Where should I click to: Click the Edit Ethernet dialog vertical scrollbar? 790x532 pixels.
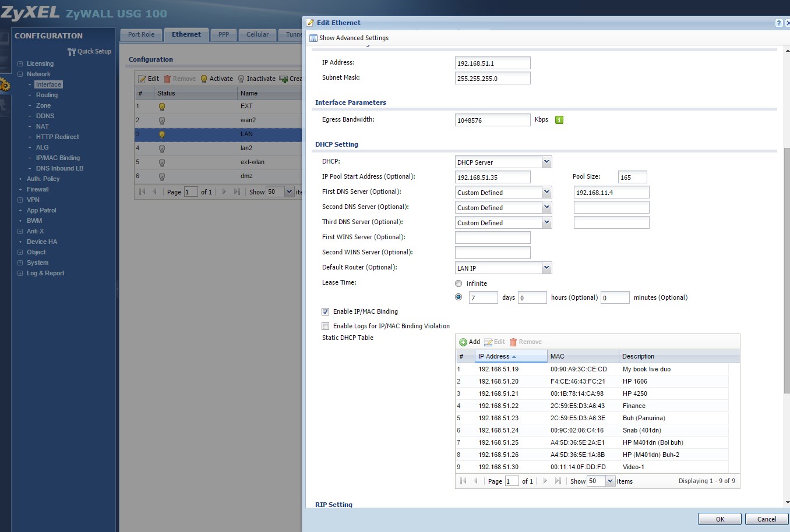(787, 271)
